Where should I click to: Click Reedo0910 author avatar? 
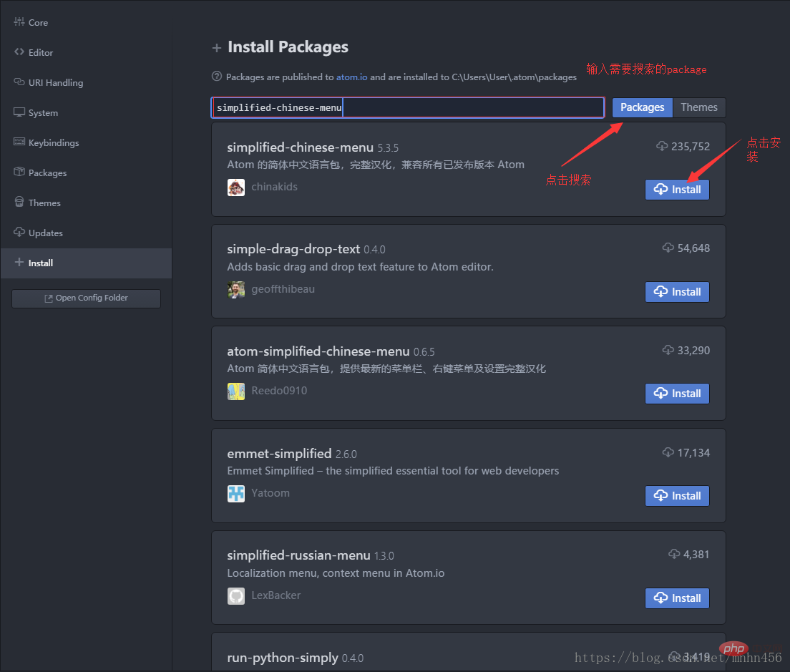236,391
